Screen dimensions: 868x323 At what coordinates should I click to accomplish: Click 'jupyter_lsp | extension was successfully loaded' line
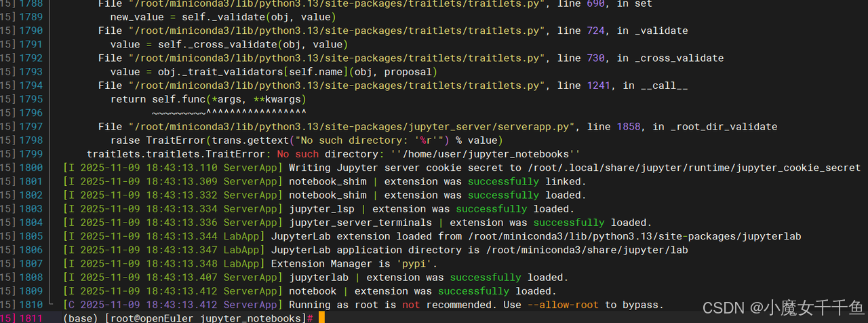(318, 209)
